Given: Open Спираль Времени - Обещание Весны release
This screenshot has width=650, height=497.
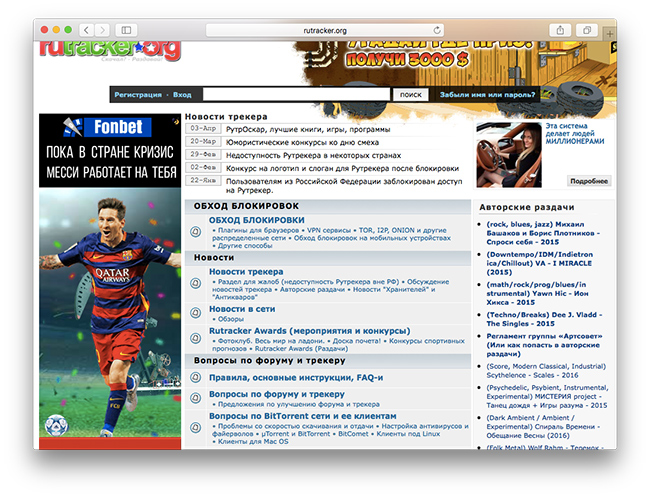Looking at the screenshot, I should point(541,427).
